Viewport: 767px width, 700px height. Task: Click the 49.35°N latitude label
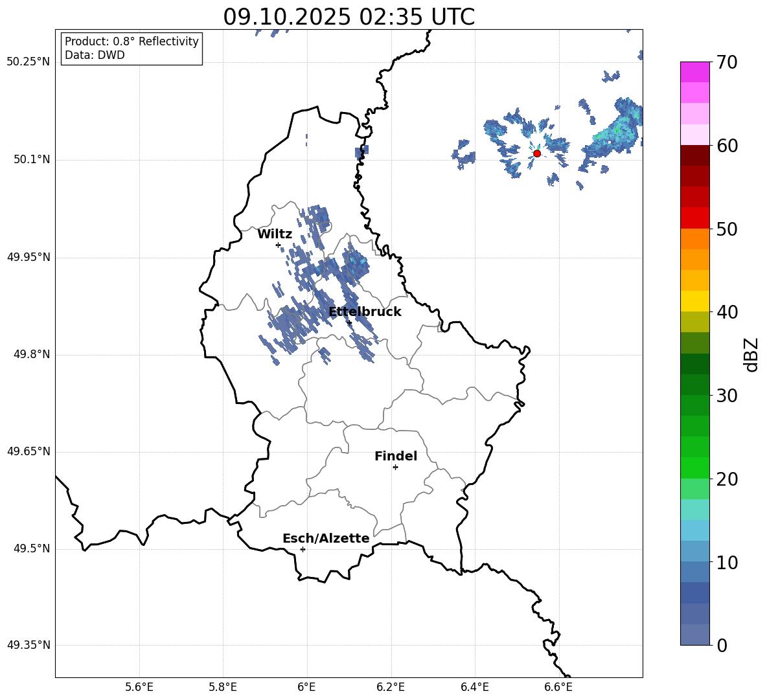click(x=29, y=645)
